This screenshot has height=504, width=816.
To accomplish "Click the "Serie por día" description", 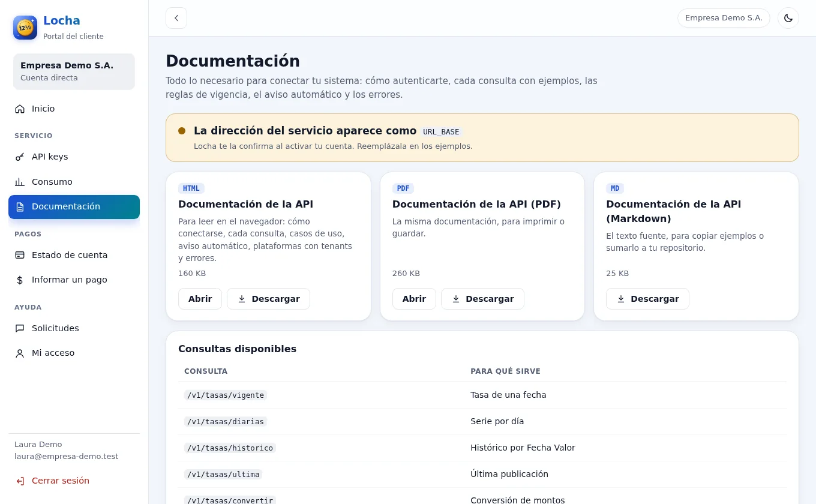I will pos(497,421).
